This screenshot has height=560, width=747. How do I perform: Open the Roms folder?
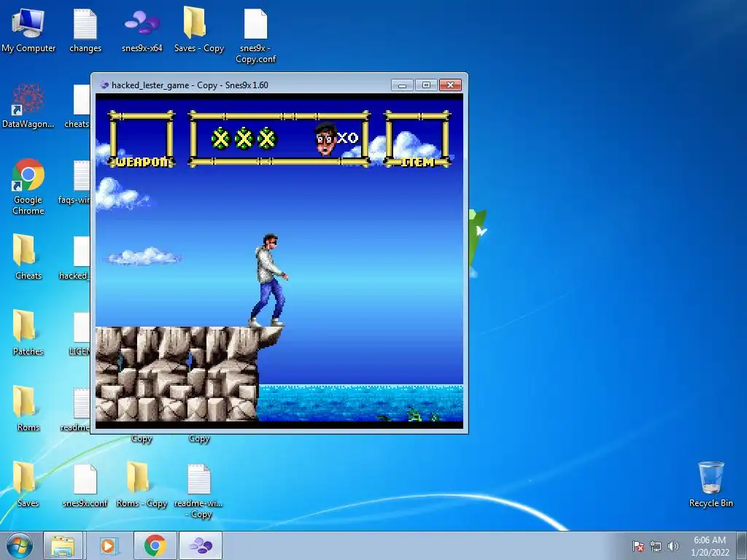click(28, 408)
